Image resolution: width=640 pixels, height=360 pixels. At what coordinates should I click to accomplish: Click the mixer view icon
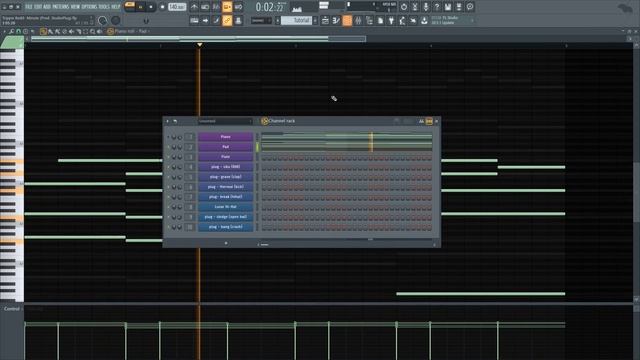(358, 20)
